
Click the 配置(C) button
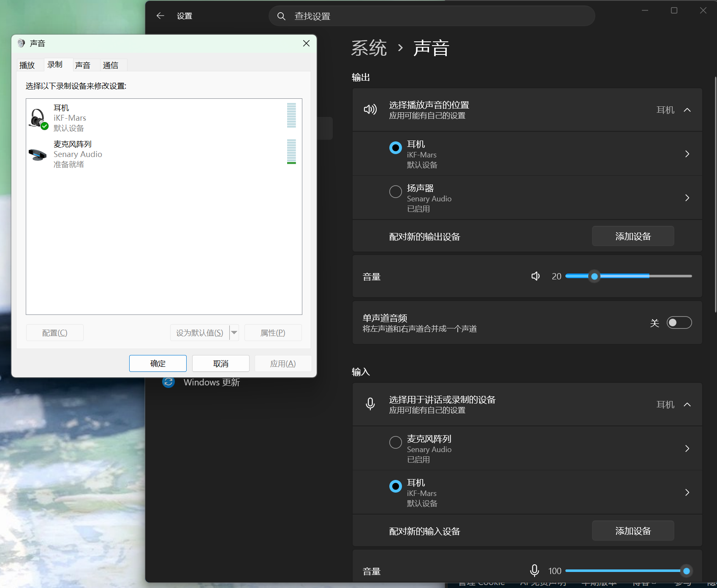coord(55,333)
